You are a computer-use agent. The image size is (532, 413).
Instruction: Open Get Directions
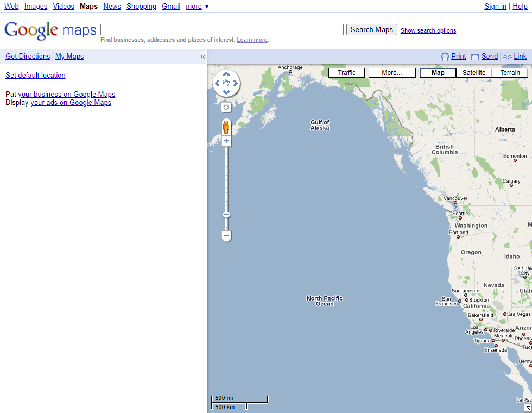click(x=28, y=57)
